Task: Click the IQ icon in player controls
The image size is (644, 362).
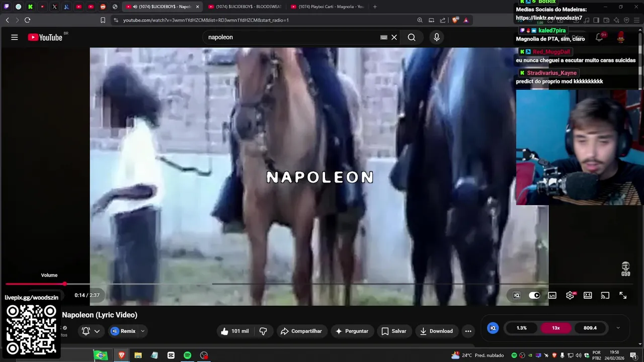Action: [x=516, y=296]
